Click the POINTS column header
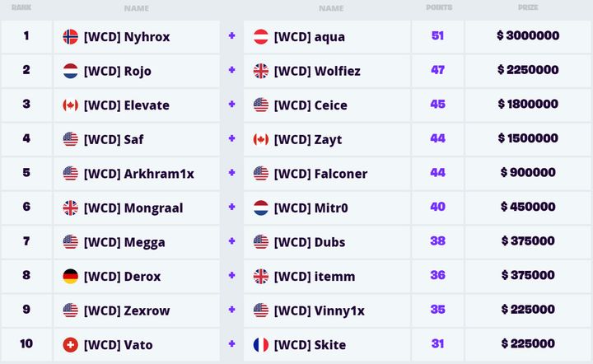Image resolution: width=593 pixels, height=364 pixels. pos(438,8)
